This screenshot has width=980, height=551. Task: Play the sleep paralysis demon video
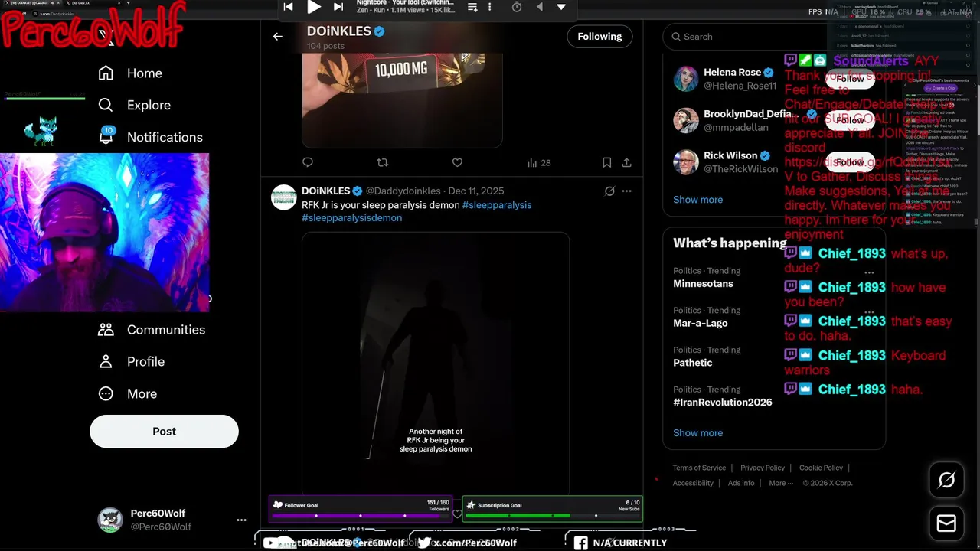[436, 364]
